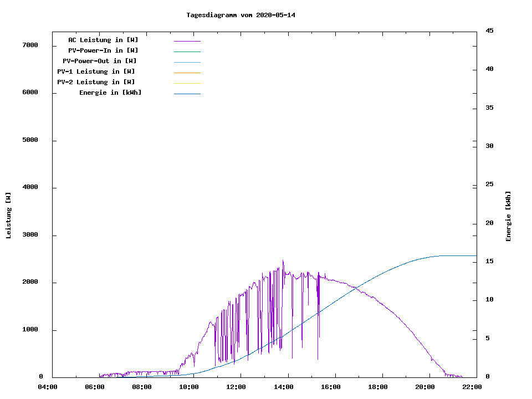This screenshot has width=532, height=399.
Task: Click the 04:00 label on the time axis
Action: 47,387
